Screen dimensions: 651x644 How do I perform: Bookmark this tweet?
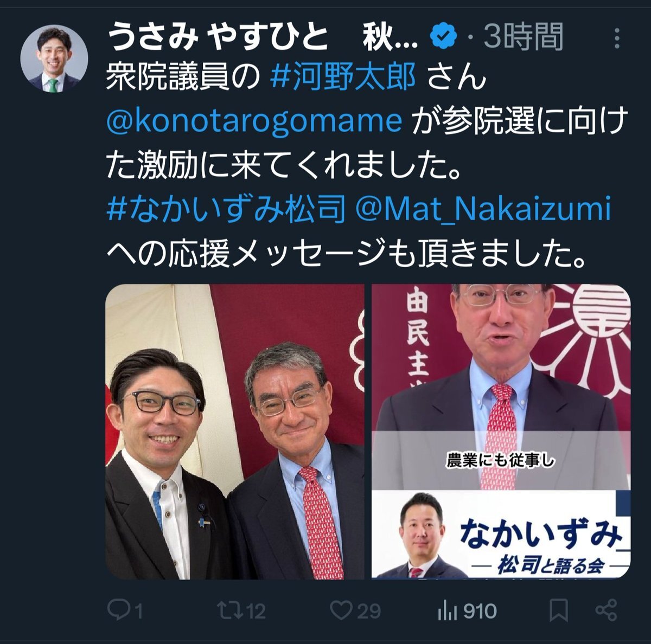[x=559, y=611]
